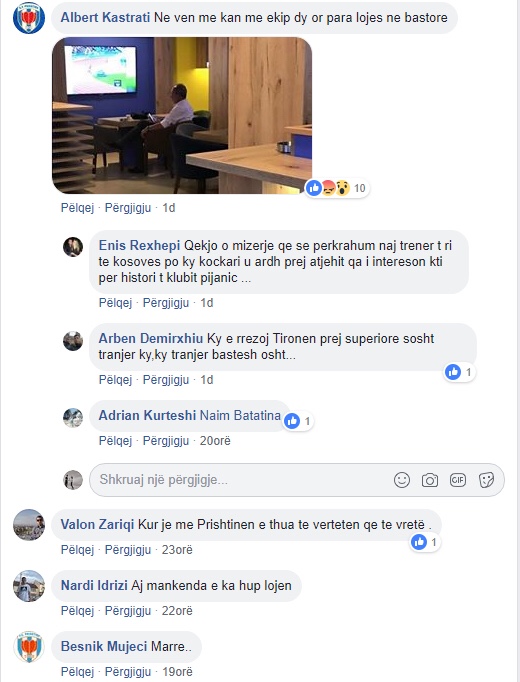Open Nardi Idrizi's profile name link
The height and width of the screenshot is (682, 520).
(x=94, y=585)
